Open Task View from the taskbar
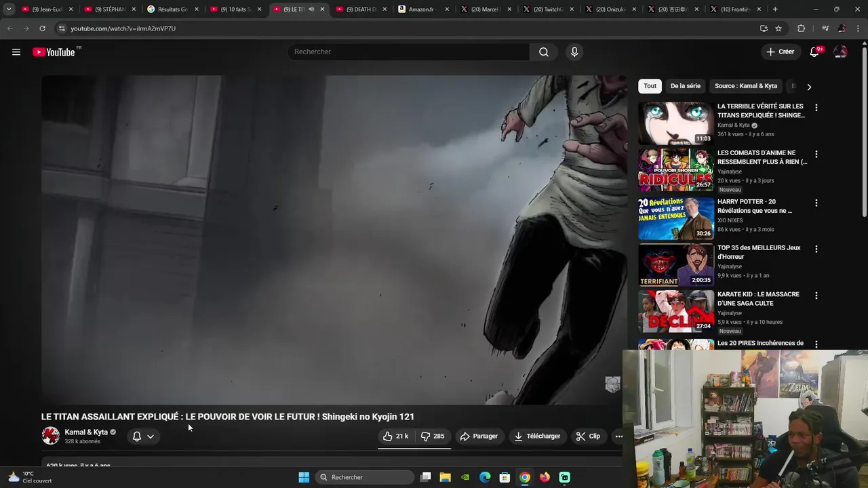 pyautogui.click(x=425, y=477)
